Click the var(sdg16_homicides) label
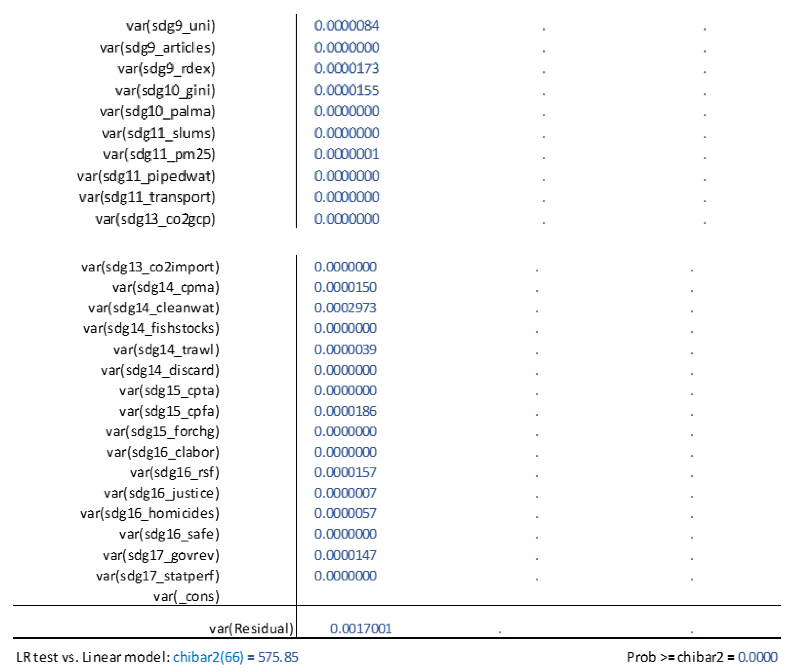The image size is (794, 672). click(x=149, y=514)
